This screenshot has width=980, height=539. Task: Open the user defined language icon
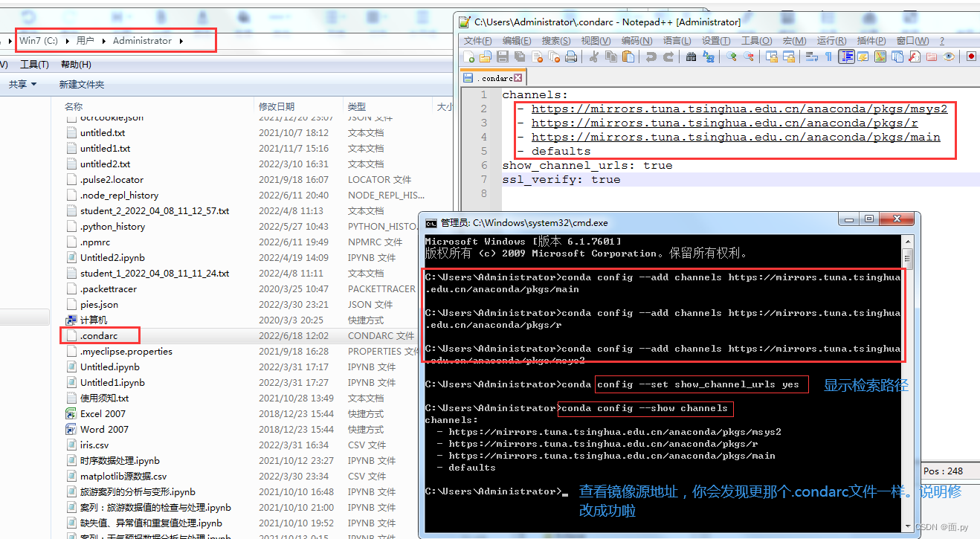[x=863, y=57]
